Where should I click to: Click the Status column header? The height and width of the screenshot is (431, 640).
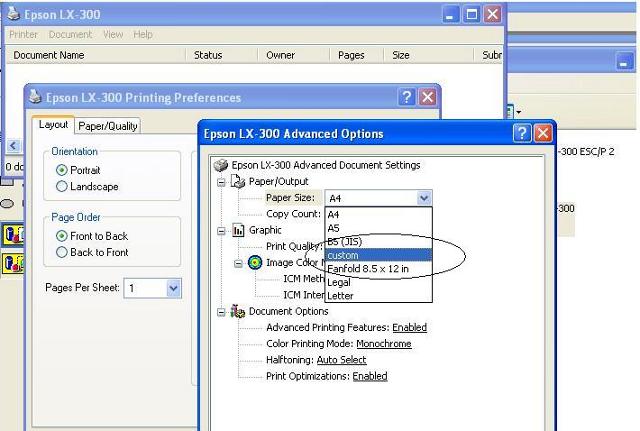point(222,55)
